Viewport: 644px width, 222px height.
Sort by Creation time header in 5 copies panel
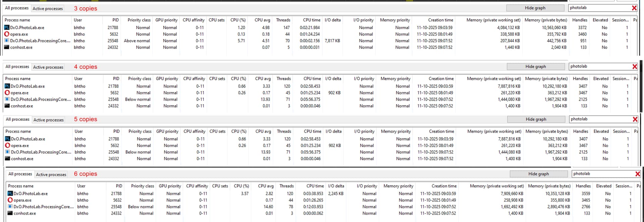coord(441,131)
